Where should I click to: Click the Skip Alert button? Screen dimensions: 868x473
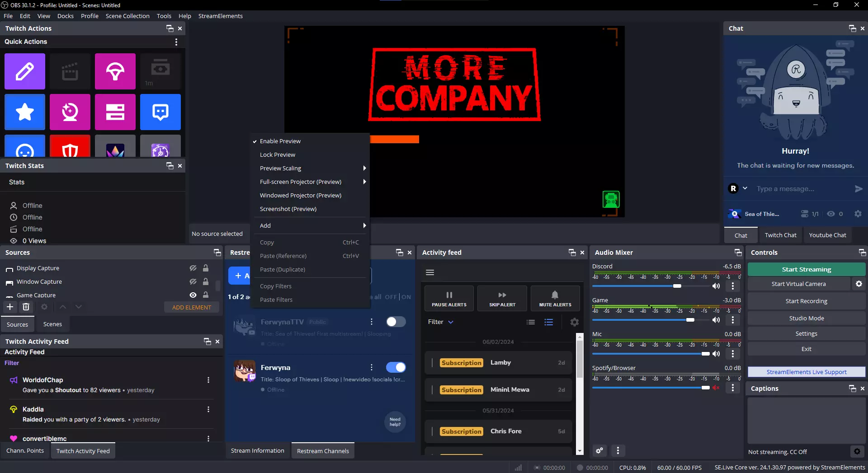(x=502, y=298)
